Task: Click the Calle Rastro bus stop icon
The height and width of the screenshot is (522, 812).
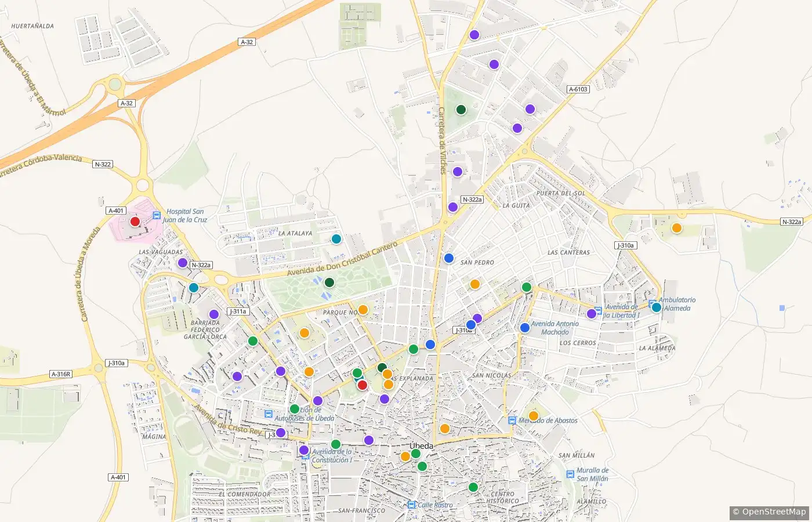Action: [411, 505]
